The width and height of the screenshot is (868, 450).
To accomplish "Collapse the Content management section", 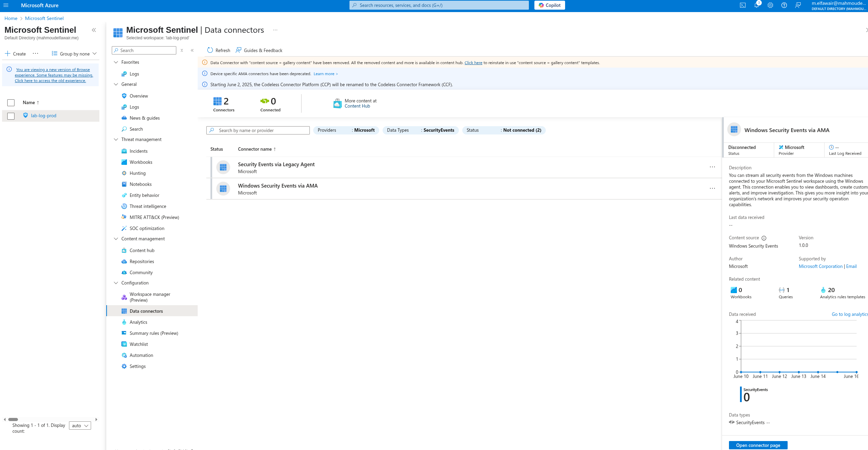I will coord(116,239).
